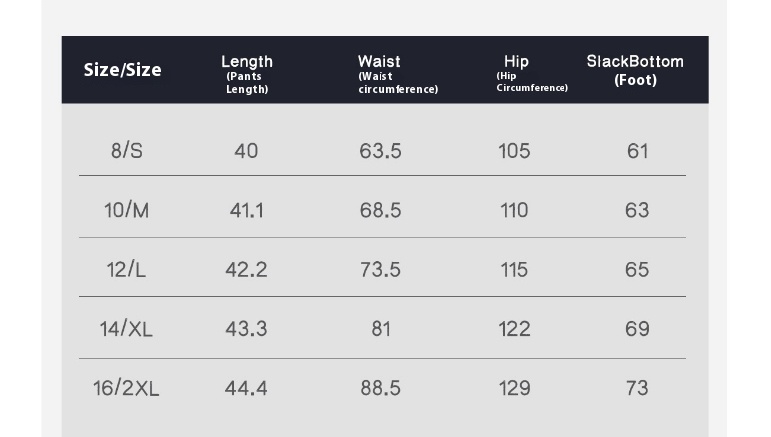Select the 69 slack bottom value

click(x=637, y=329)
